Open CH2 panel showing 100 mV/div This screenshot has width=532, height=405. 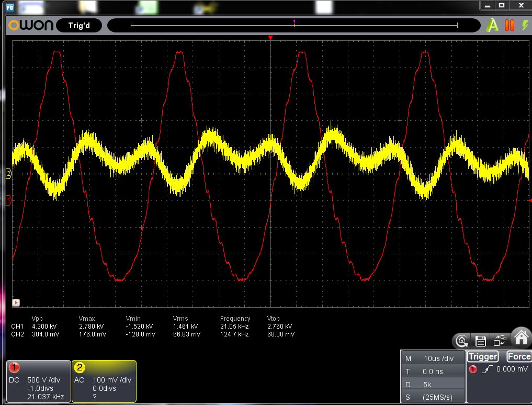pyautogui.click(x=104, y=381)
